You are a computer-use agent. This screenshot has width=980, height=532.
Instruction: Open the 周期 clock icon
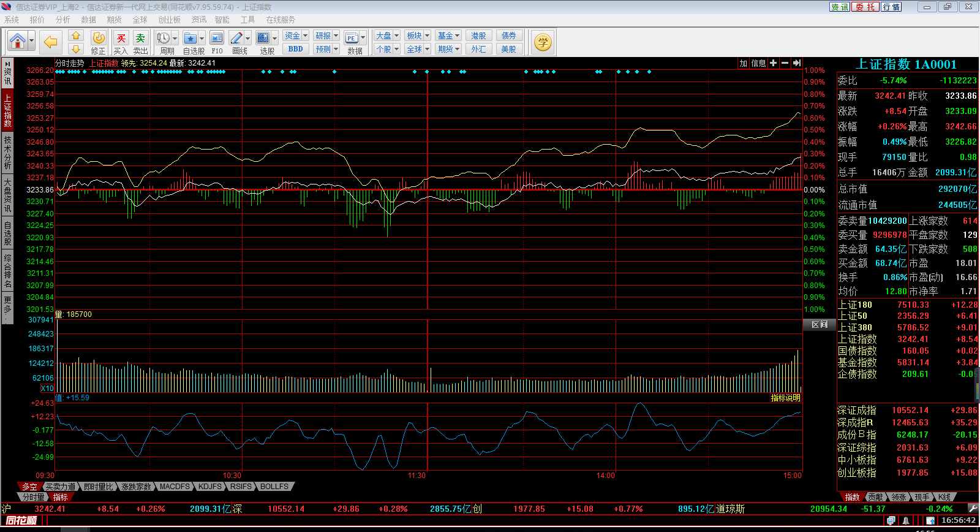pyautogui.click(x=163, y=38)
